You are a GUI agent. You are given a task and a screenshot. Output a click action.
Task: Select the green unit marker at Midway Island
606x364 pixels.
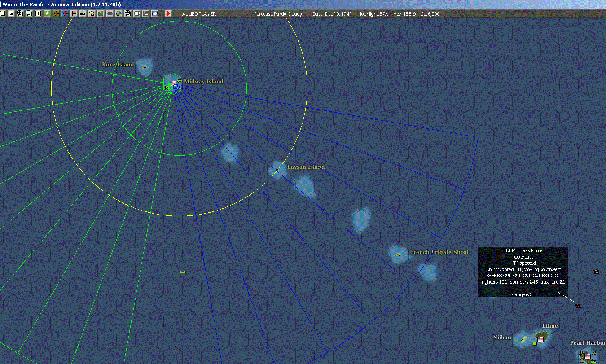coord(167,88)
